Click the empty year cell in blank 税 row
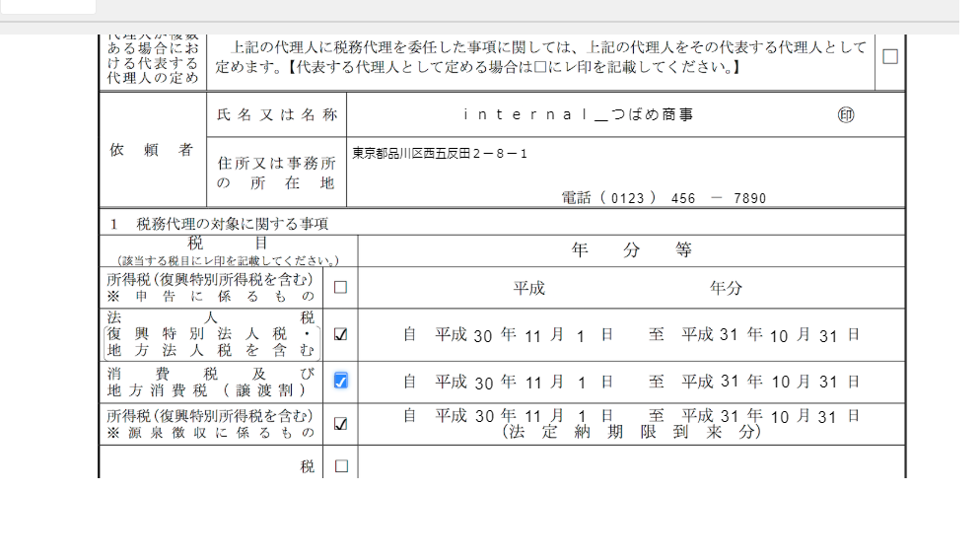The height and width of the screenshot is (560, 980). 631,462
